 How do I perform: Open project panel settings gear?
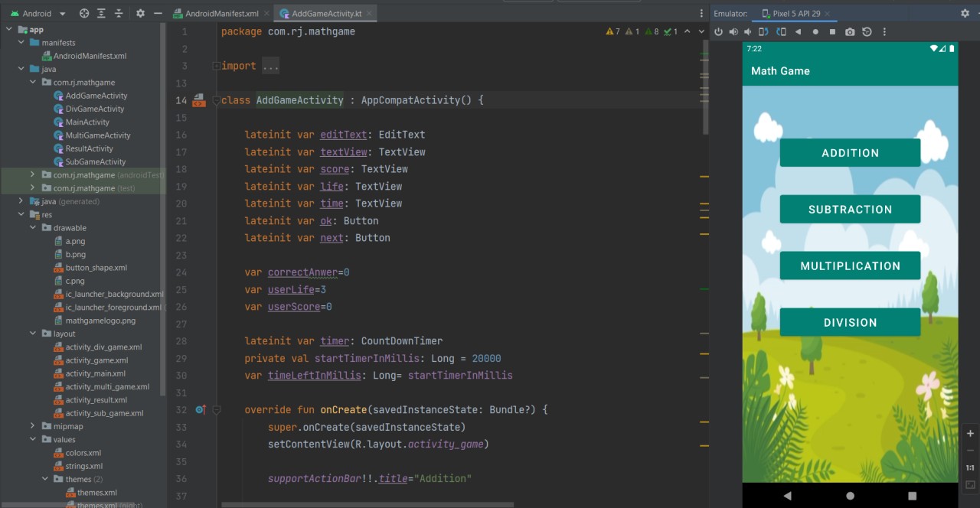pyautogui.click(x=140, y=14)
